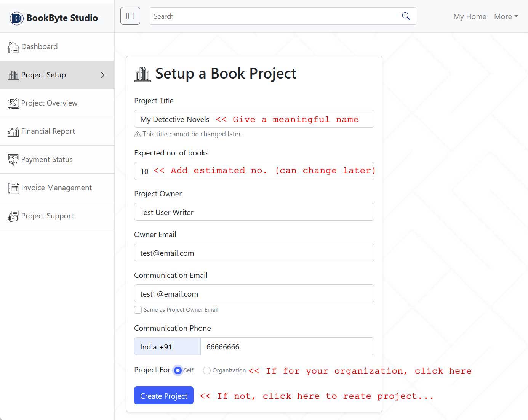Open the sidebar panel toggle icon
Image resolution: width=528 pixels, height=420 pixels.
130,16
